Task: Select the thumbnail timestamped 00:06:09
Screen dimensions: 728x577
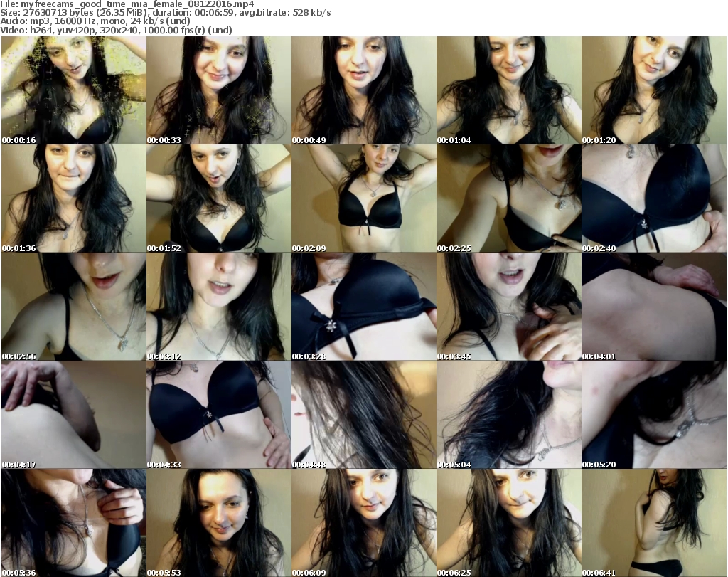Action: click(x=363, y=523)
